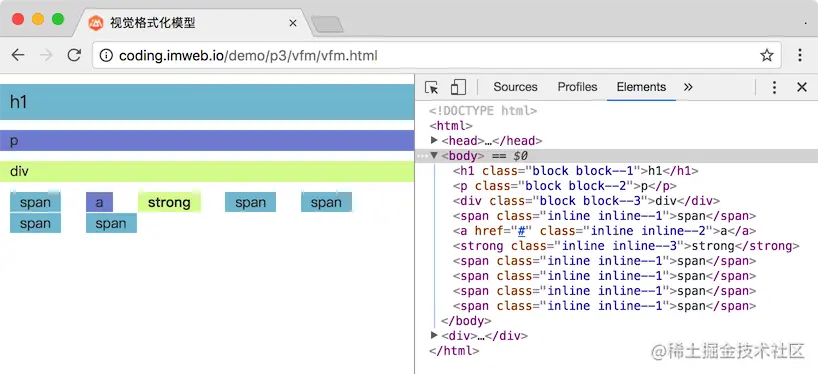Viewport: 818px width, 374px height.
Task: Select the closing </html> tag row
Action: coord(454,351)
